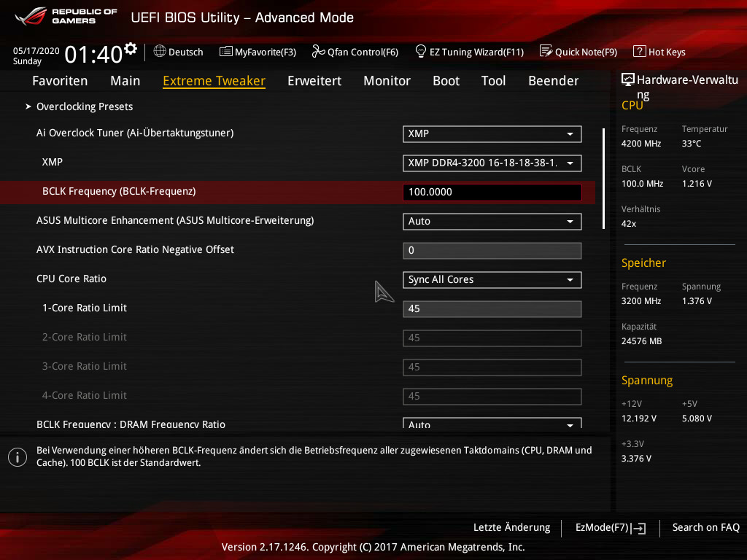Click the settings gear next to the clock
Image resolution: width=747 pixels, height=560 pixels.
pyautogui.click(x=131, y=49)
